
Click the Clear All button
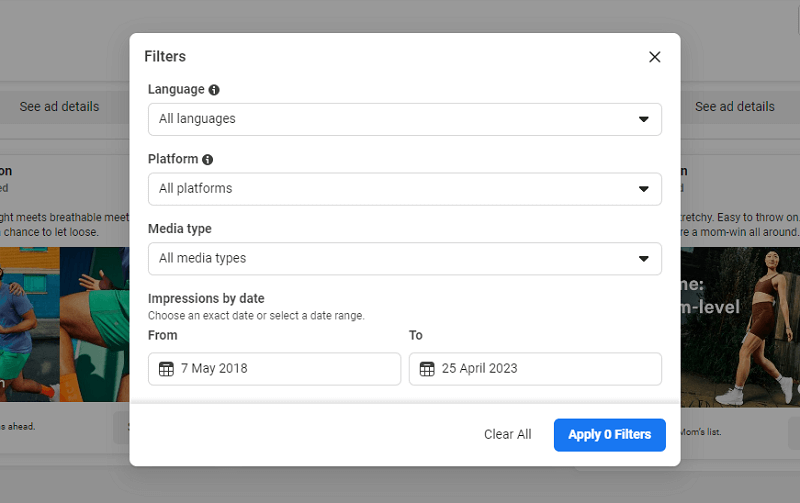508,435
